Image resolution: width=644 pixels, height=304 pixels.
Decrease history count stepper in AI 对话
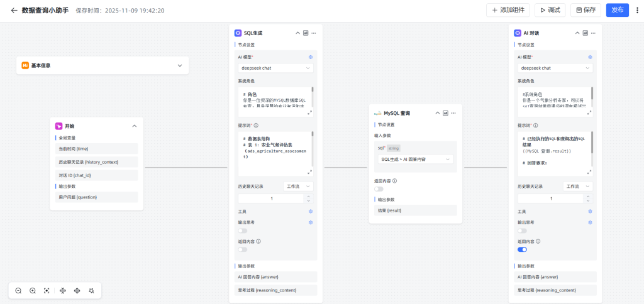pyautogui.click(x=588, y=200)
